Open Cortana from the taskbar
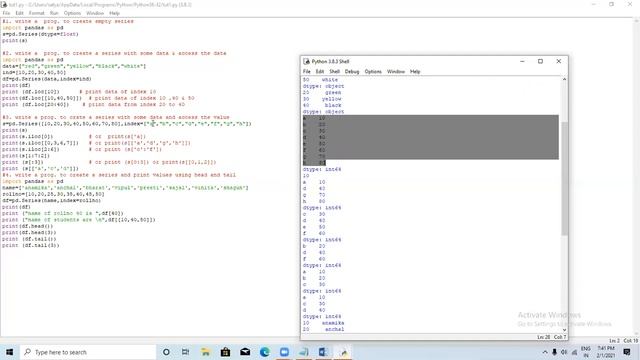The height and width of the screenshot is (360, 640). [x=166, y=352]
